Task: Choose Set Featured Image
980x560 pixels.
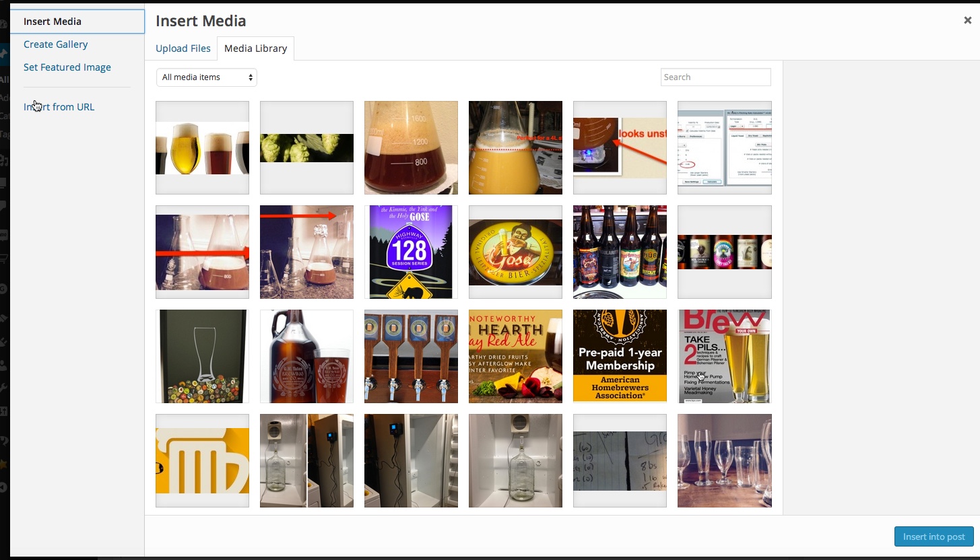Action: 67,67
